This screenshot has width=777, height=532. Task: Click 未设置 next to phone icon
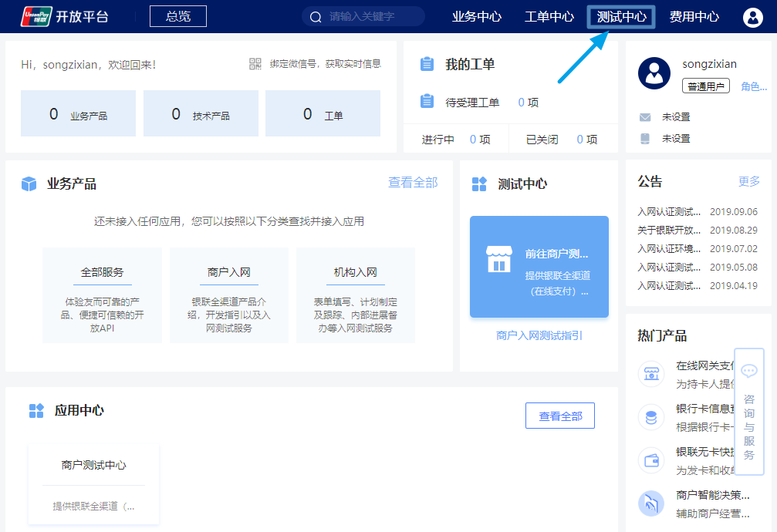[x=676, y=139]
